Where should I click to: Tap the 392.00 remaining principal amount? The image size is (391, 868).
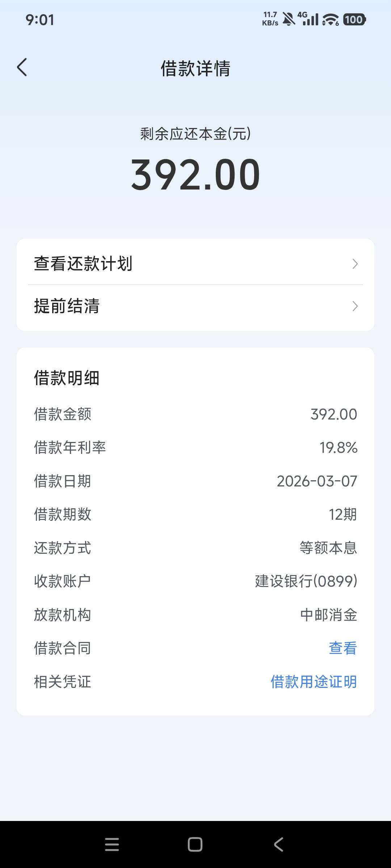[195, 175]
